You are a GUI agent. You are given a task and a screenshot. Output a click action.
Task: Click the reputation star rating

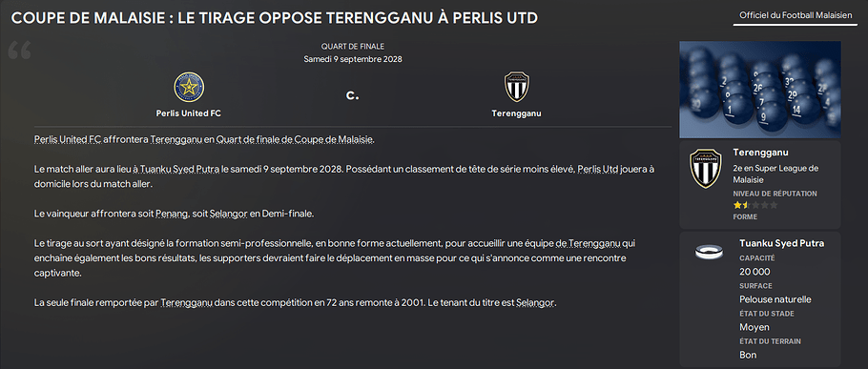point(755,205)
